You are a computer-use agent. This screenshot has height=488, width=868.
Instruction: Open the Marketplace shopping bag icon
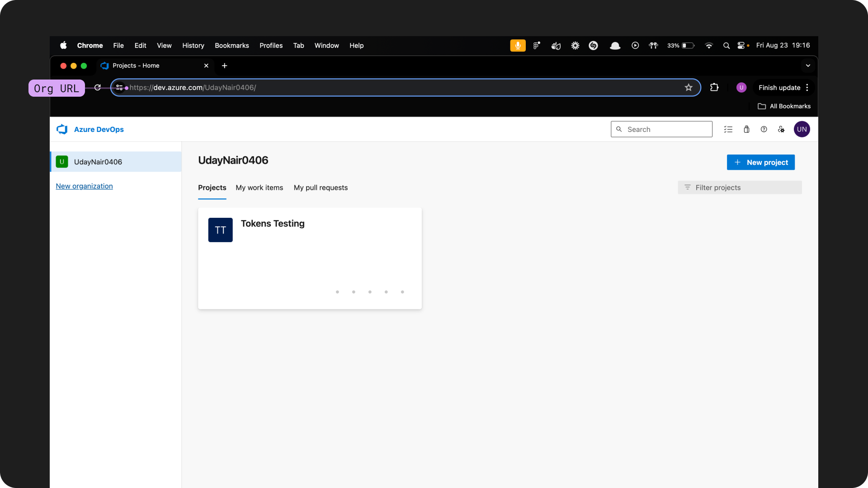(746, 129)
